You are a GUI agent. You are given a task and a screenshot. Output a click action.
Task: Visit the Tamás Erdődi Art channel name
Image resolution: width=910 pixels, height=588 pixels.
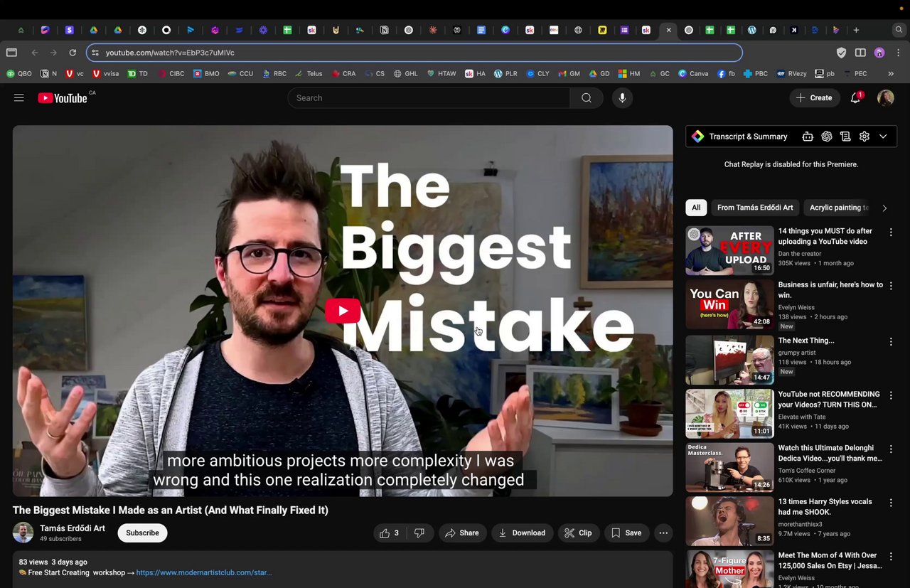pyautogui.click(x=73, y=528)
